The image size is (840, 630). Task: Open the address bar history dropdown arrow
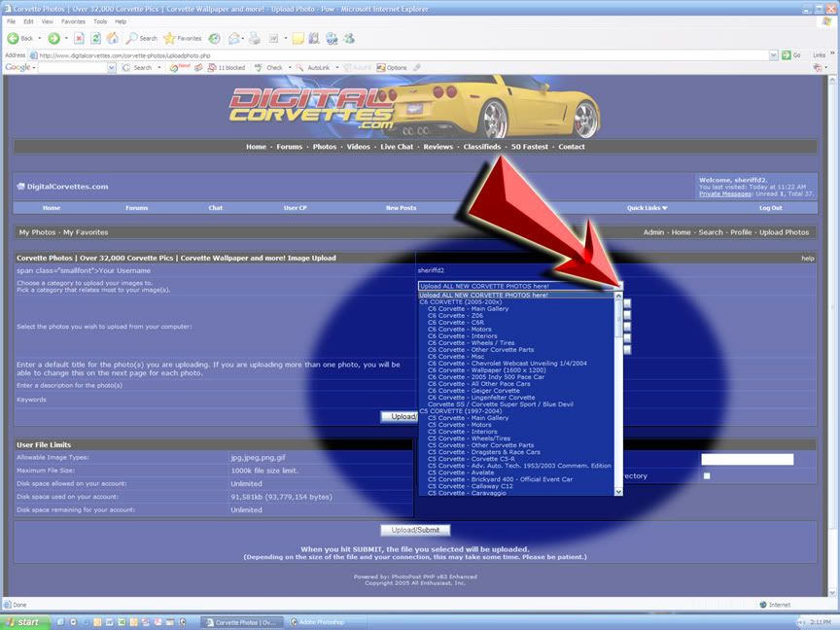click(x=774, y=55)
